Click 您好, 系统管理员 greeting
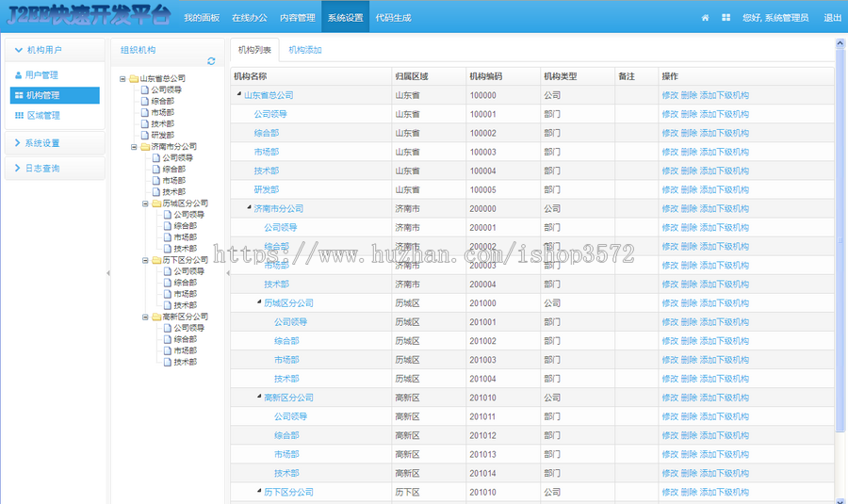 coord(775,18)
